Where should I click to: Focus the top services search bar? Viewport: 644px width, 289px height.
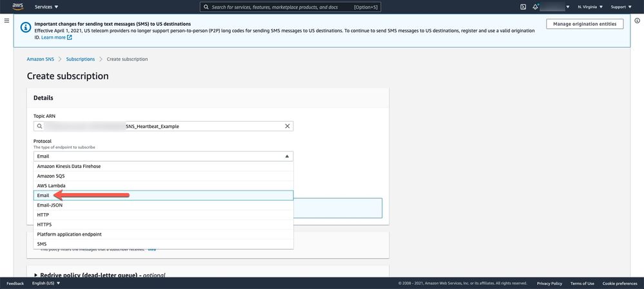click(x=290, y=7)
